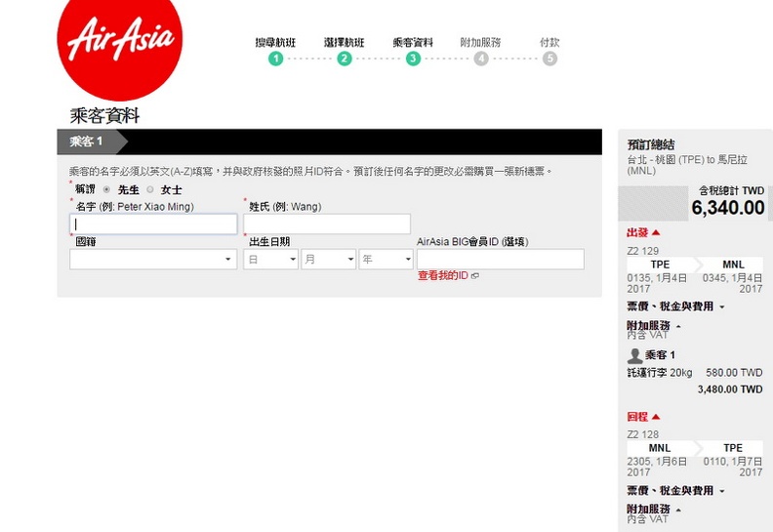This screenshot has height=532, width=773.
Task: Focus the 姓氏 last name field
Action: pyautogui.click(x=327, y=225)
